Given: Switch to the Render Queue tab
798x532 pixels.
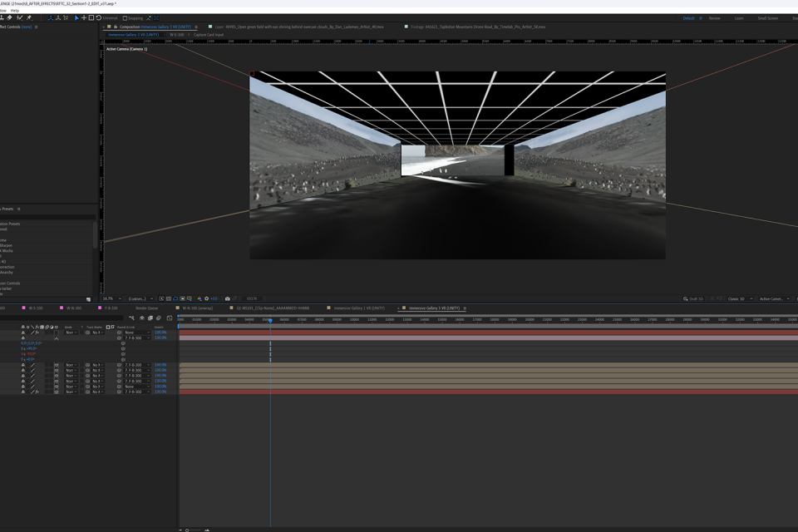Looking at the screenshot, I should point(147,308).
